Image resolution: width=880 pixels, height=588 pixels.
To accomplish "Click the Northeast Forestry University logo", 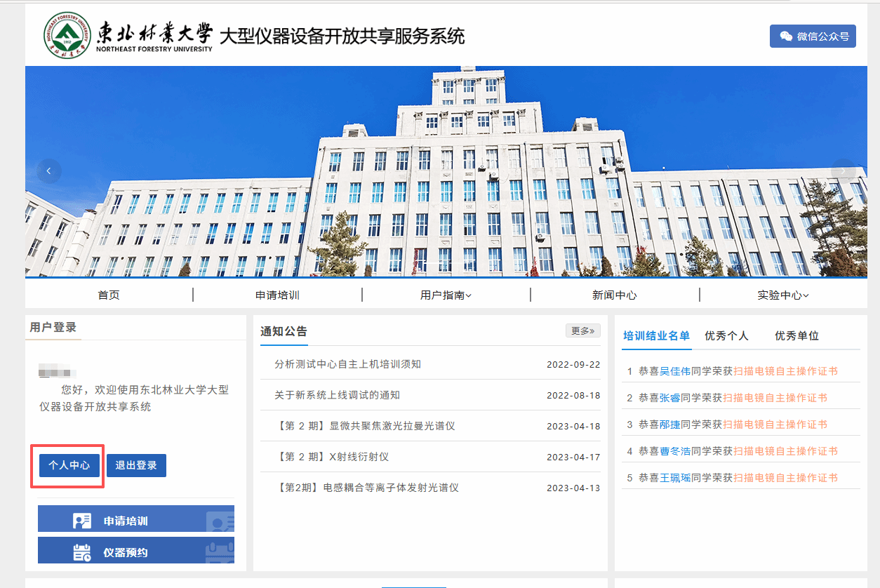I will pos(67,35).
